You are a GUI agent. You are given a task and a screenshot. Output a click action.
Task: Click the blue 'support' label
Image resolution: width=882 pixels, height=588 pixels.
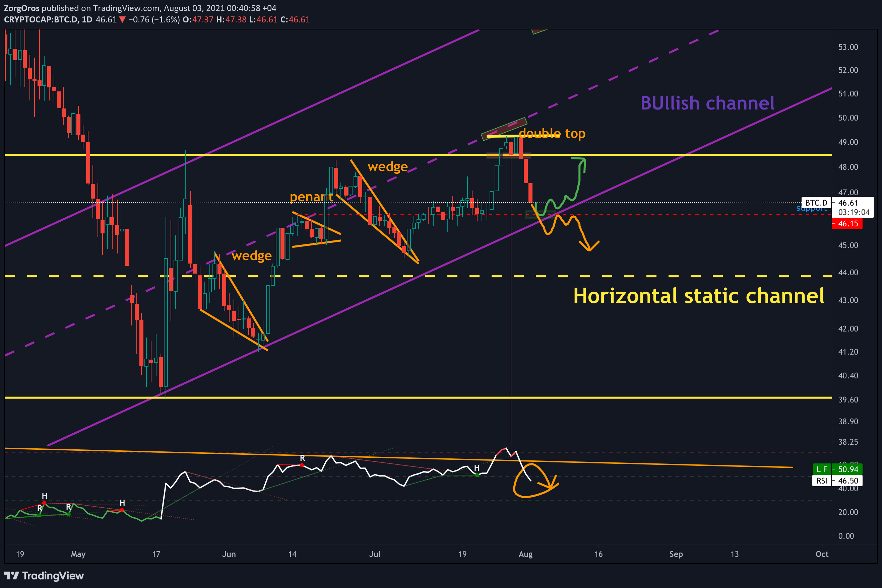click(x=811, y=209)
